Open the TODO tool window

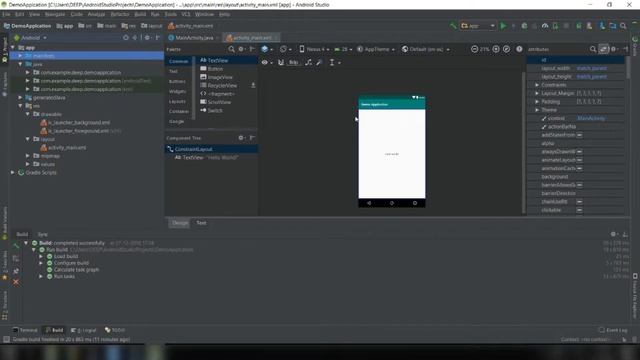115,330
